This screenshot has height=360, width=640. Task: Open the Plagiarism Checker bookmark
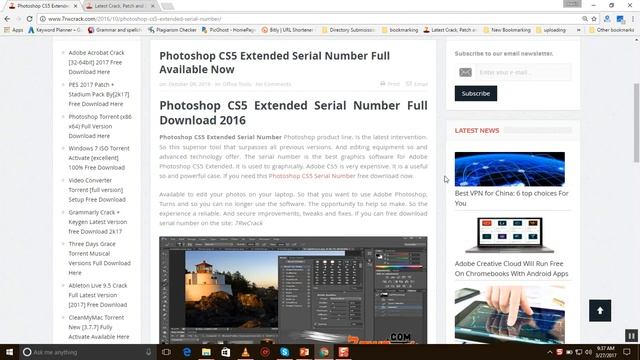click(172, 30)
